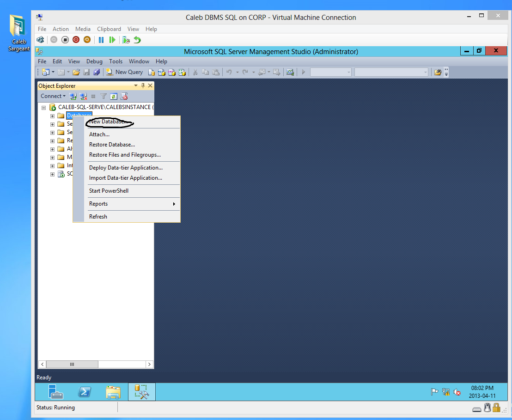Open Object Explorer window position dropdown
Image resolution: width=512 pixels, height=420 pixels.
click(x=135, y=85)
